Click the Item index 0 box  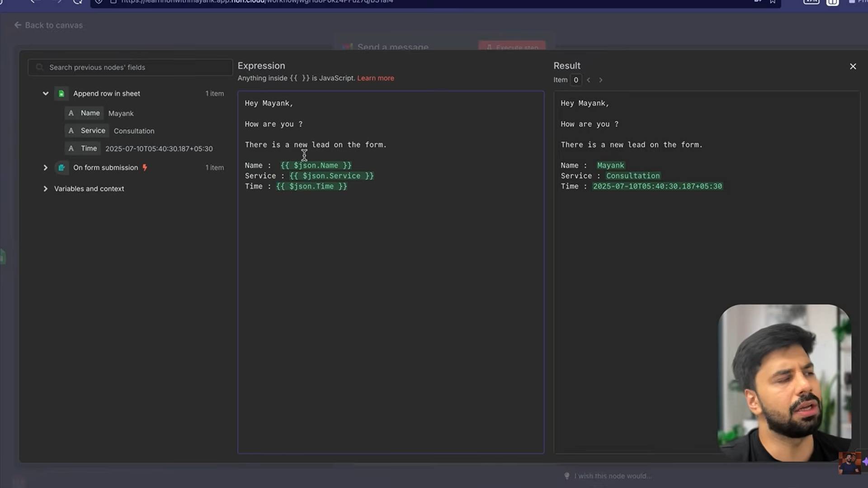coord(576,80)
